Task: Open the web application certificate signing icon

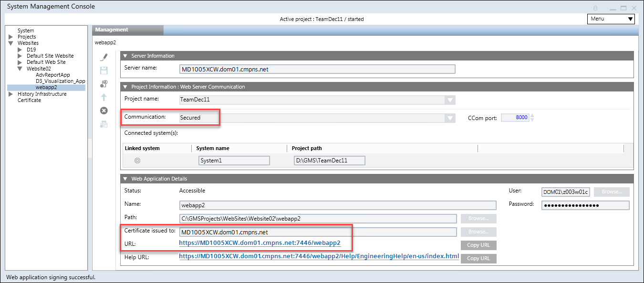Action: (104, 84)
